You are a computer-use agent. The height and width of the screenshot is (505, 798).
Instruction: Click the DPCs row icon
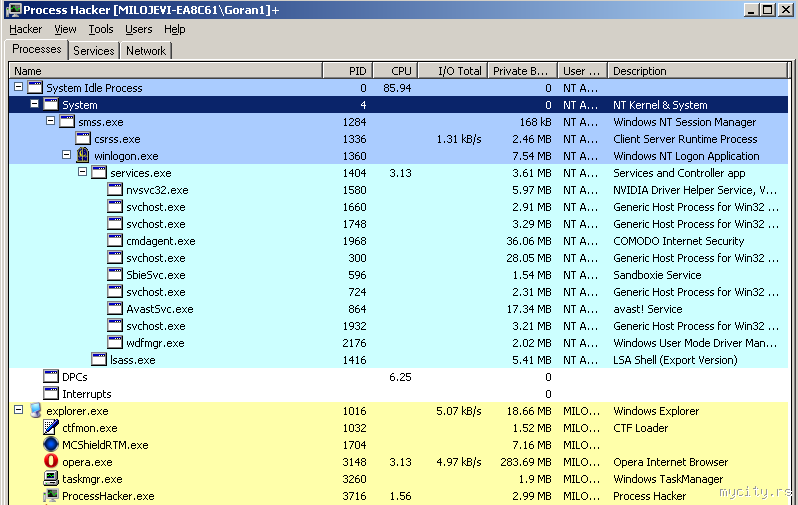(x=51, y=377)
